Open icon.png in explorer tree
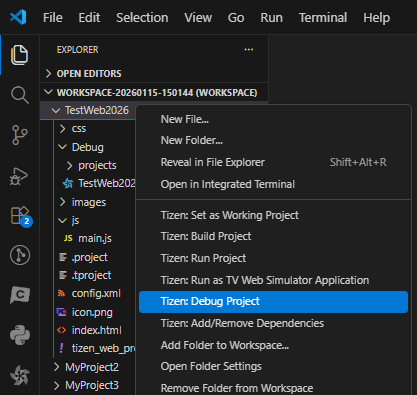The image size is (417, 395). (x=92, y=312)
